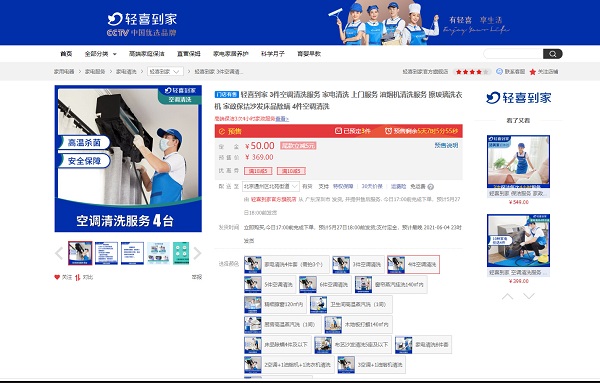
Task: Click the 预售说明 link
Action: [446, 145]
